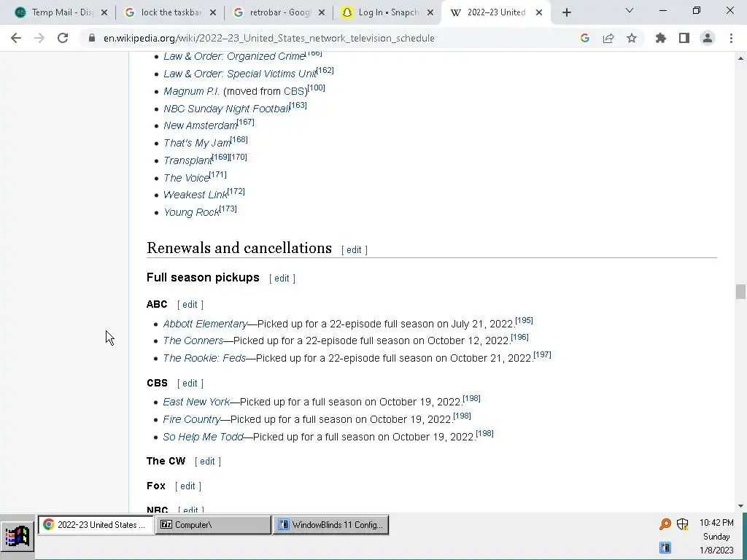This screenshot has width=747, height=560.
Task: Open the New Amsterdam link
Action: click(x=200, y=125)
